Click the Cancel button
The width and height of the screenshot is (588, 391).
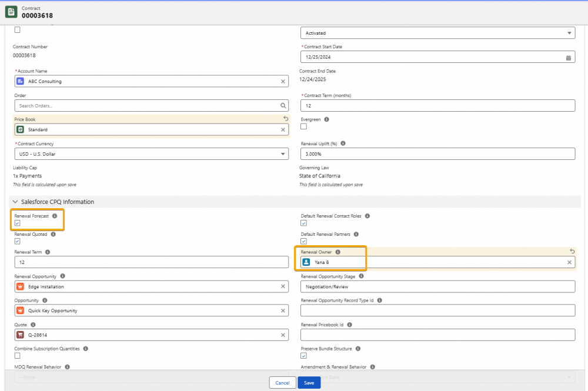click(282, 383)
